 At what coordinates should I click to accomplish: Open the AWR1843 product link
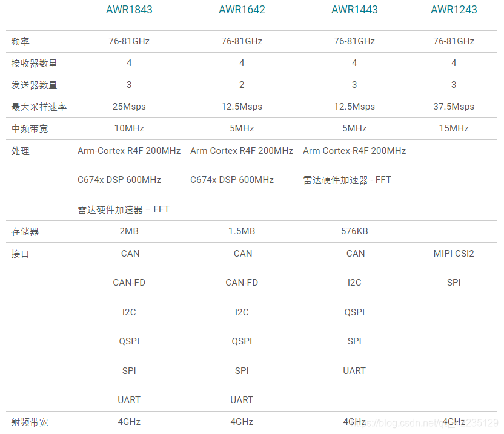pos(129,10)
